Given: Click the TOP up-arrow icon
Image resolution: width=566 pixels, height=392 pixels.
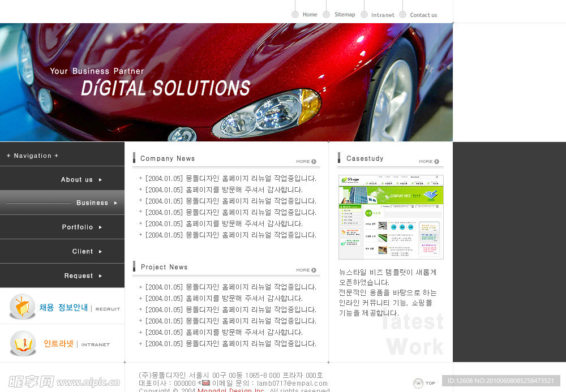Looking at the screenshot, I should 418,383.
